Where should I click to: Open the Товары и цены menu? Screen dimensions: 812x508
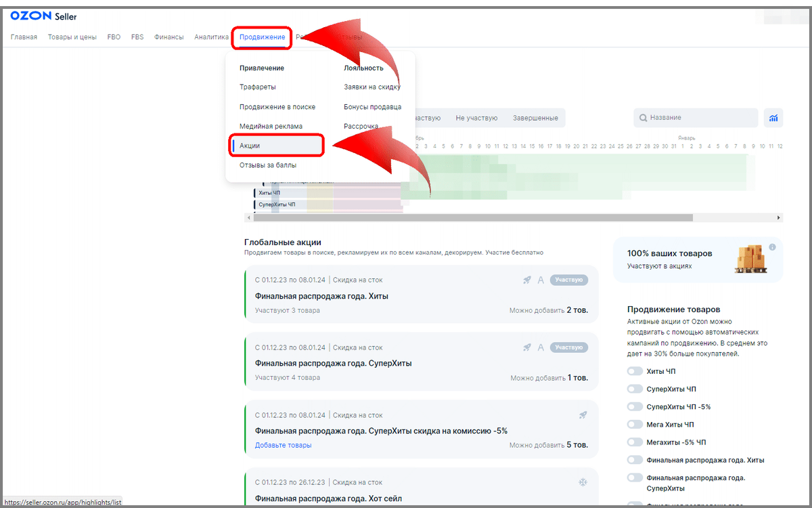pyautogui.click(x=72, y=37)
